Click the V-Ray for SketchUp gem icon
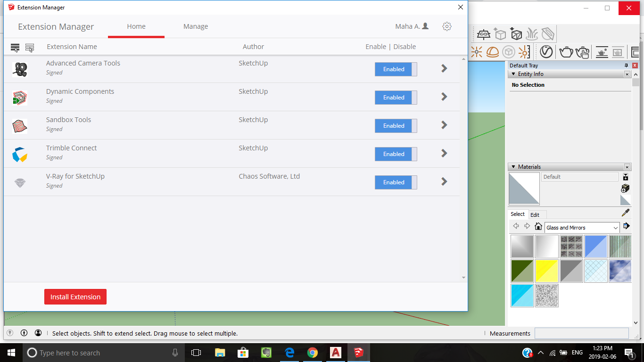The height and width of the screenshot is (362, 644). (x=20, y=183)
